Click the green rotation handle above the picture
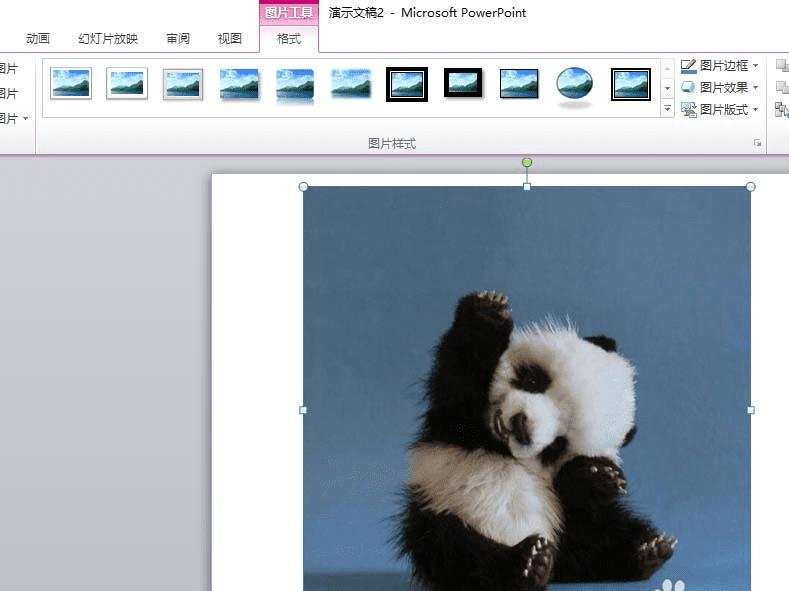Viewport: 789px width, 591px height. coord(527,162)
